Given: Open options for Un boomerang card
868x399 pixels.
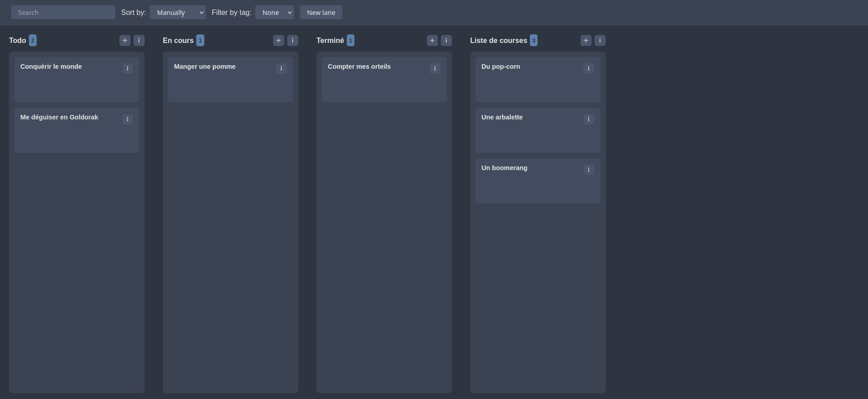Looking at the screenshot, I should (x=589, y=170).
